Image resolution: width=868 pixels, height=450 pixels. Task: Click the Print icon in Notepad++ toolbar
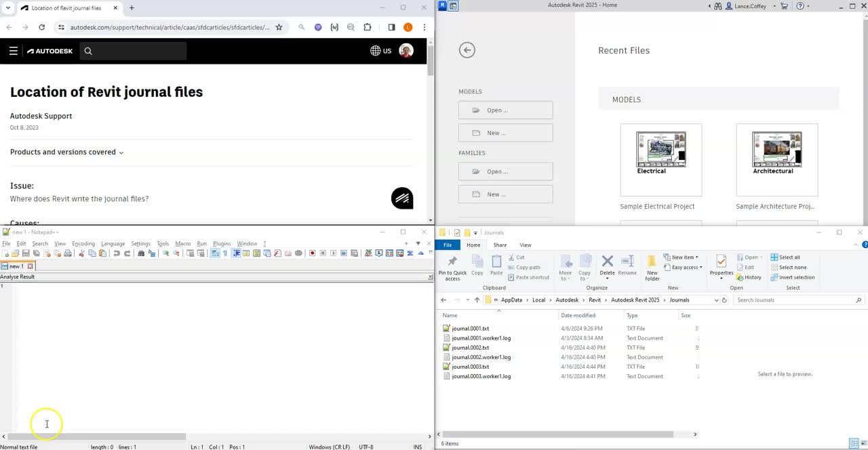coord(68,253)
